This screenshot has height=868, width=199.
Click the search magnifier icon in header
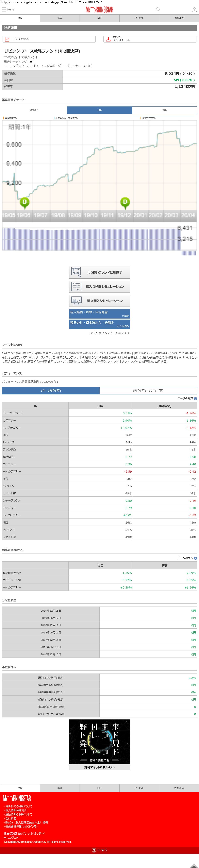pyautogui.click(x=158, y=10)
